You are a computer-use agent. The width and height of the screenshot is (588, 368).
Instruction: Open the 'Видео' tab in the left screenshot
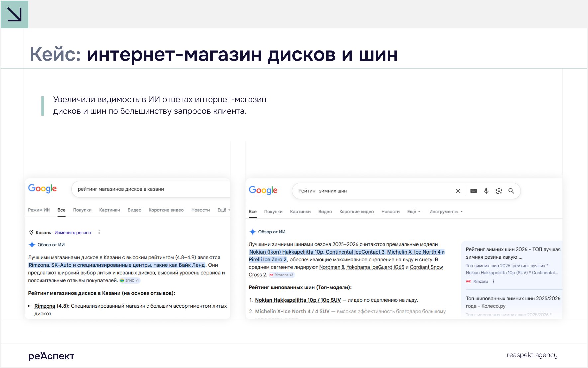click(134, 210)
